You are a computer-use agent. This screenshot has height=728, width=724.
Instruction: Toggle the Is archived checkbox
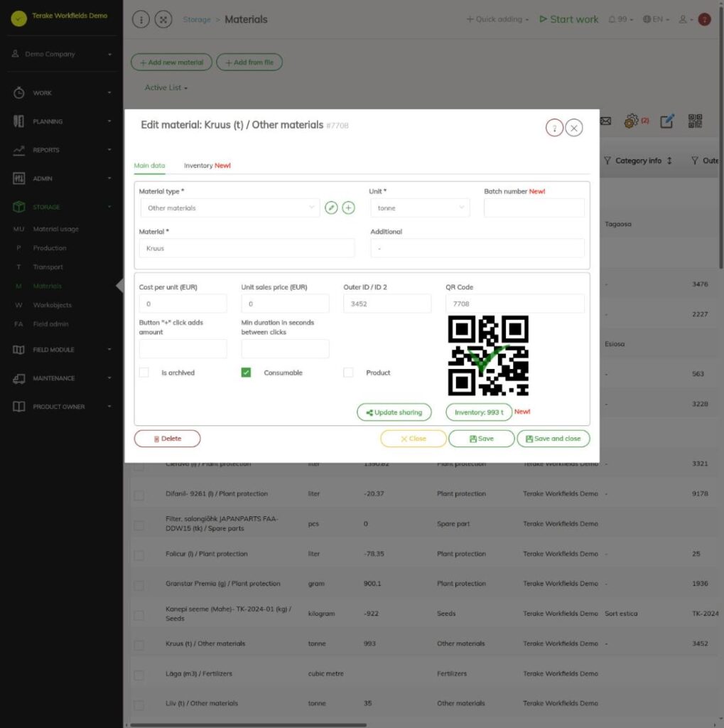144,373
